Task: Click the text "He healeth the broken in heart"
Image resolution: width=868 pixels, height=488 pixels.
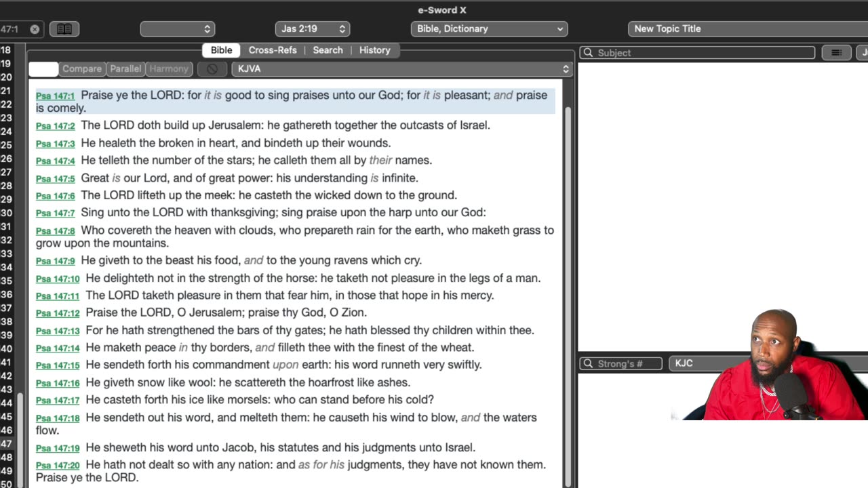Action: pos(159,143)
